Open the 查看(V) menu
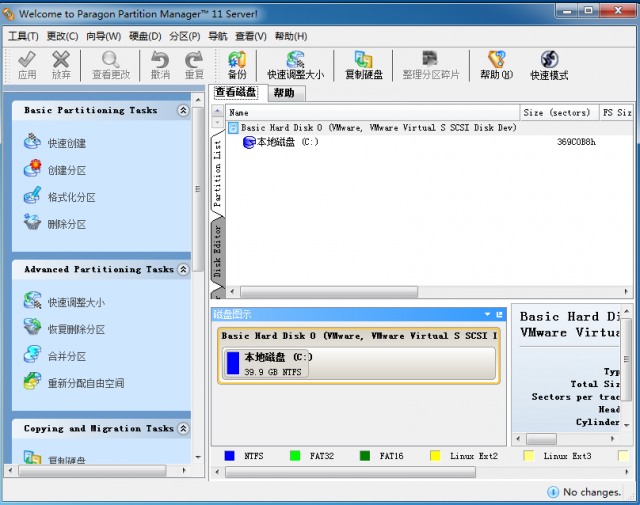 pos(251,36)
